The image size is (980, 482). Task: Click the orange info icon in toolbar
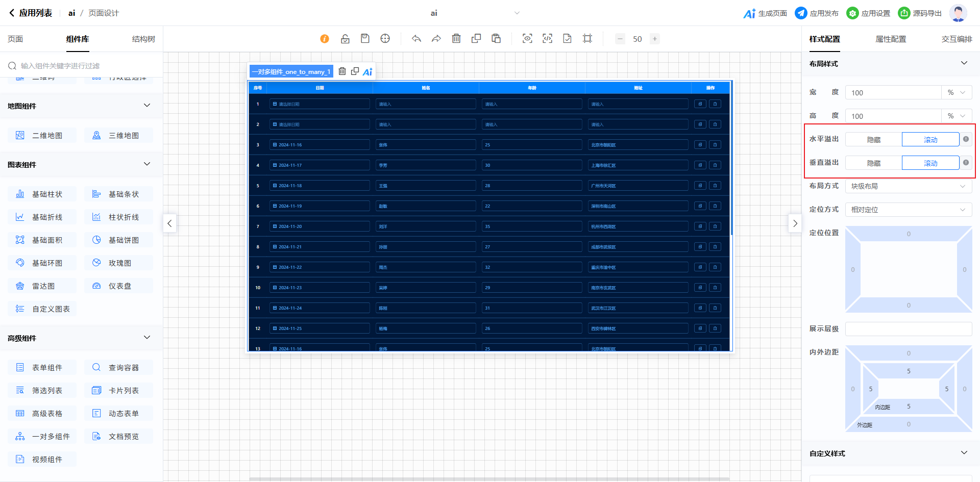click(x=325, y=39)
